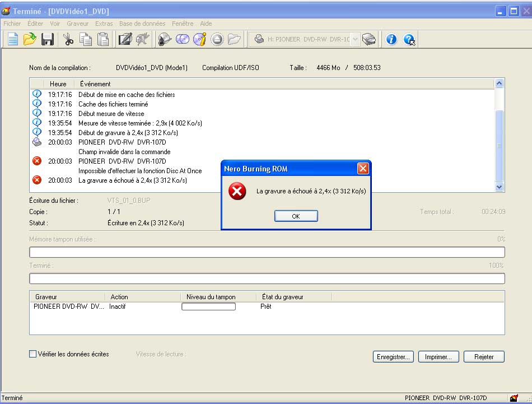Screen dimensions: 532x404
Task: Click the recorder selection drive icon
Action: point(369,39)
